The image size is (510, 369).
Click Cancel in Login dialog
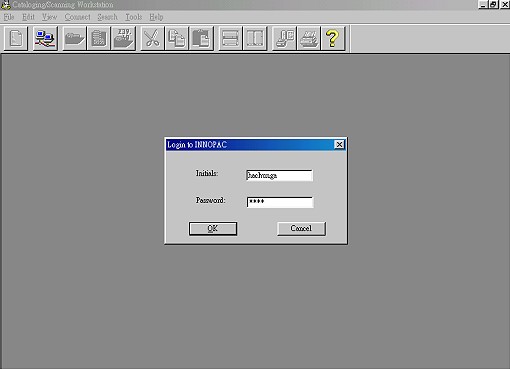[301, 229]
